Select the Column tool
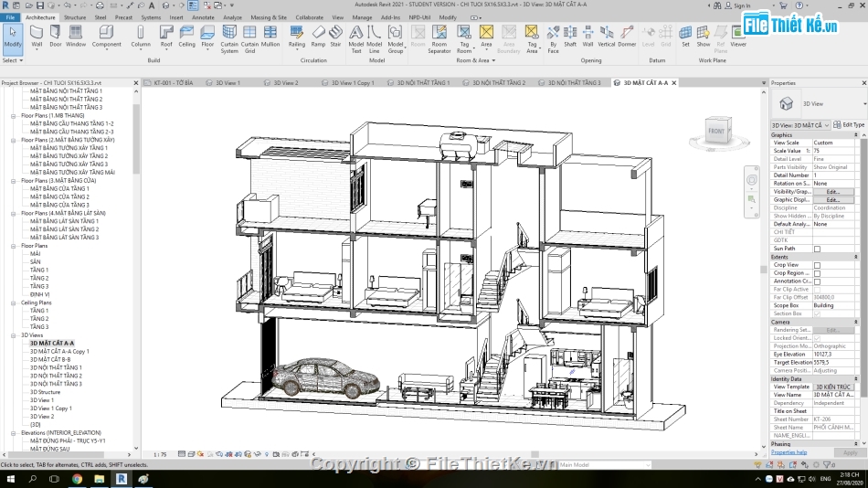 pos(141,37)
